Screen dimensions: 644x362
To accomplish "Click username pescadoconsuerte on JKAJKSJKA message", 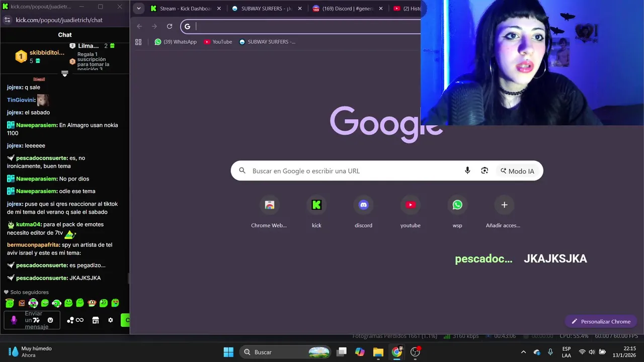I will click(x=42, y=278).
